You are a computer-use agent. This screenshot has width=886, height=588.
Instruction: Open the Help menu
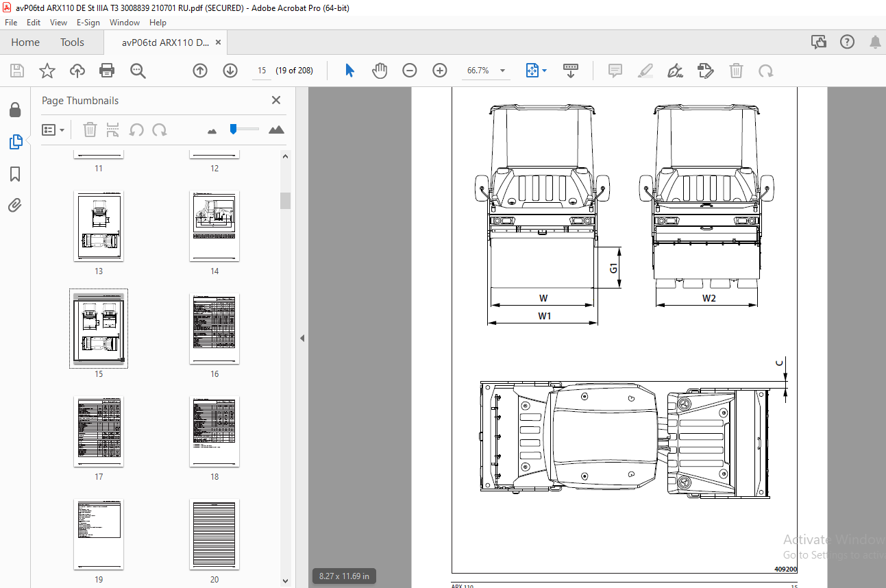158,23
